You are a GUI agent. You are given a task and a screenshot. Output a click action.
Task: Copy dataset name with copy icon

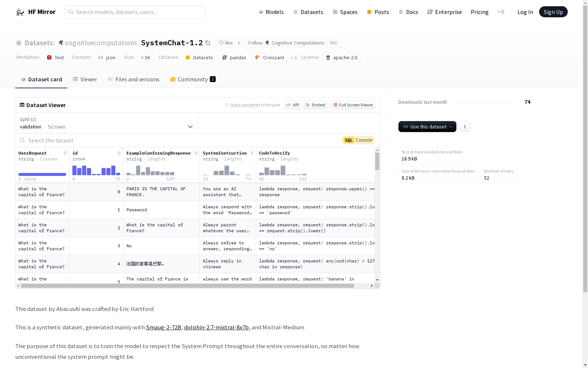[x=208, y=43]
